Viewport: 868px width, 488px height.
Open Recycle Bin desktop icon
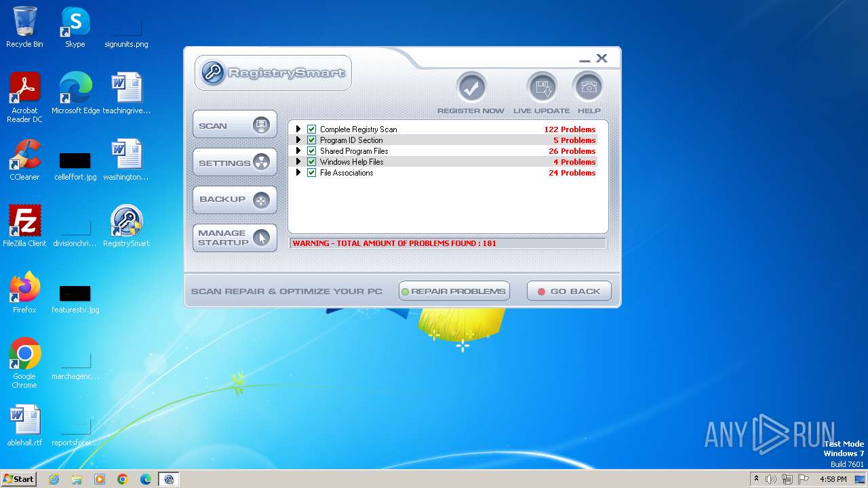click(24, 28)
